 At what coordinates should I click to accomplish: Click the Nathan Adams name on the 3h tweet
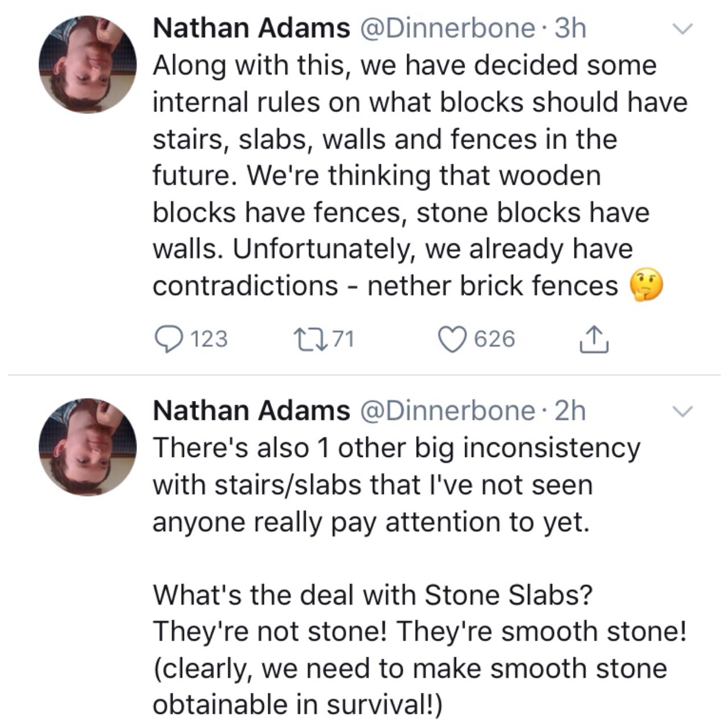pyautogui.click(x=251, y=28)
